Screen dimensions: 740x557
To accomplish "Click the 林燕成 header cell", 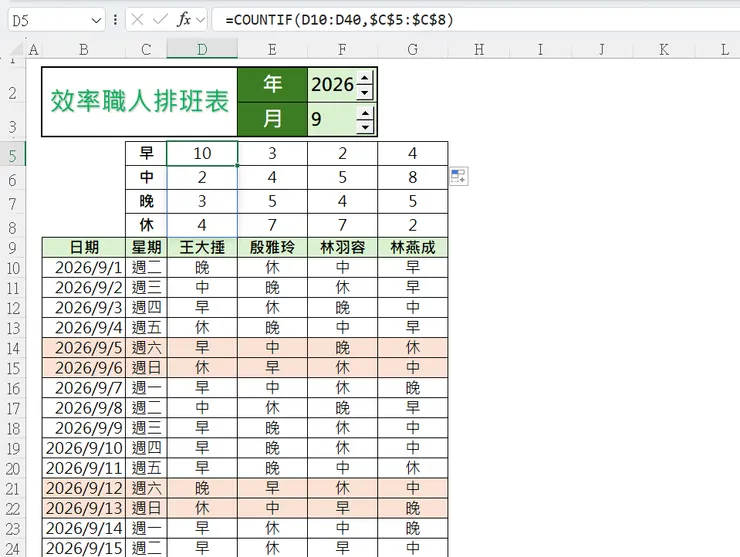I will pos(412,247).
